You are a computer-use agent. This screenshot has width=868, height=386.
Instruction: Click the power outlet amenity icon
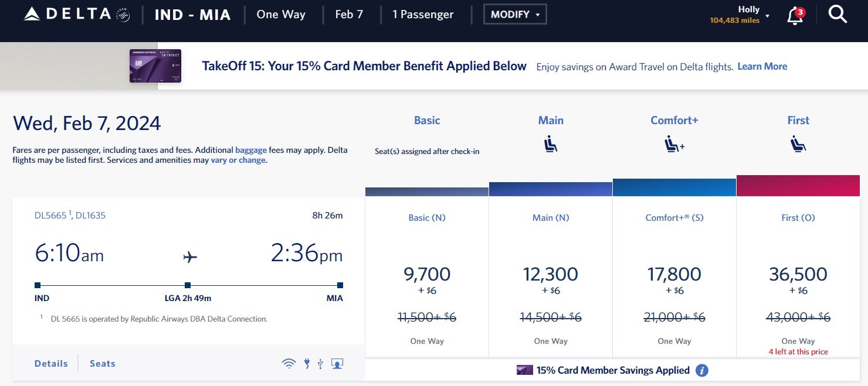coord(307,364)
